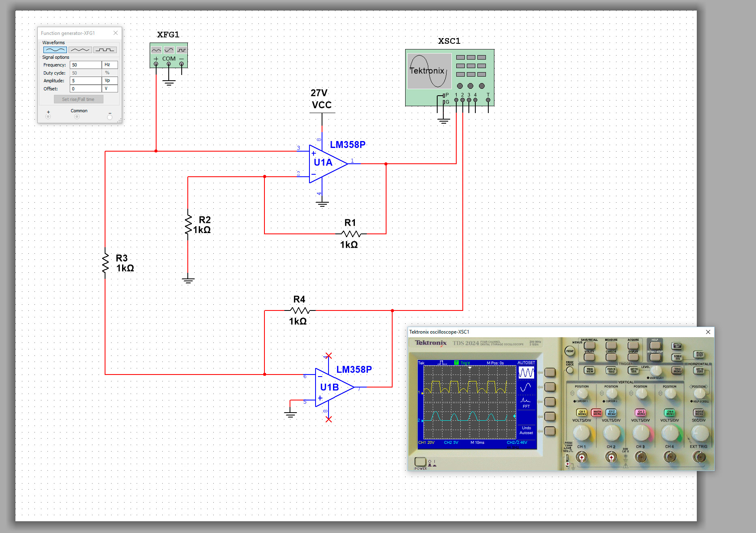Open the green CH 4 MENU
The width and height of the screenshot is (756, 533).
click(x=670, y=413)
